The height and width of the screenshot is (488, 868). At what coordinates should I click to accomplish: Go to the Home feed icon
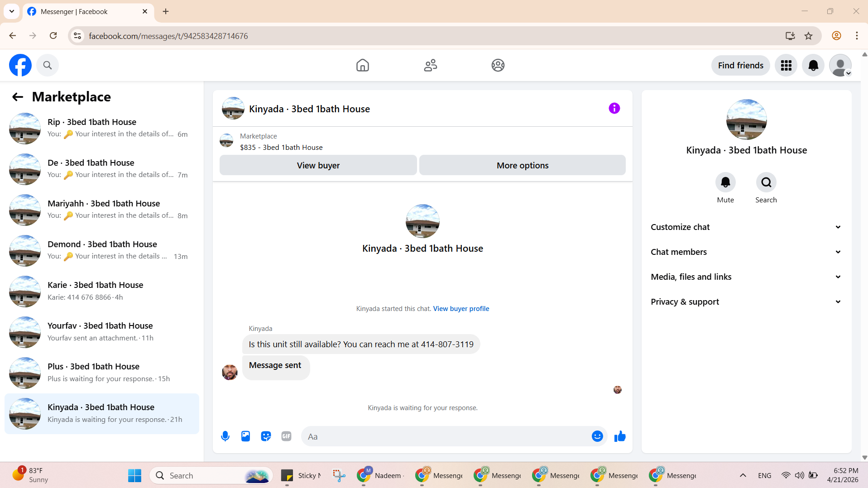click(363, 65)
